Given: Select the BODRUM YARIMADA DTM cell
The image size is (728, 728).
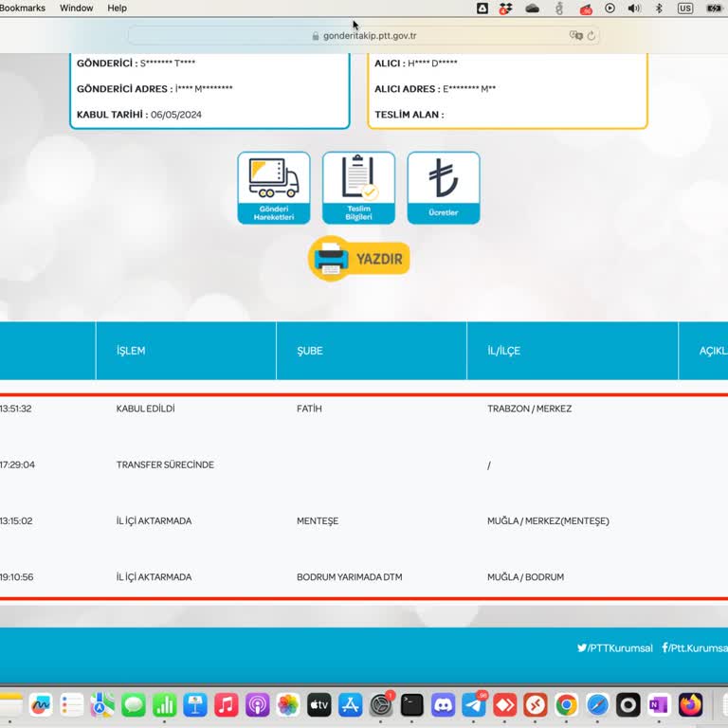Looking at the screenshot, I should (x=350, y=577).
